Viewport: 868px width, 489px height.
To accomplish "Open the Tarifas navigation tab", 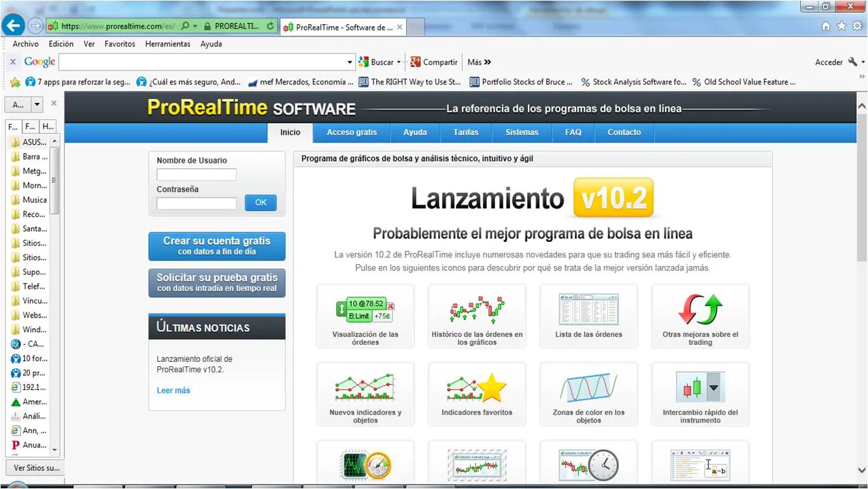I will tap(466, 132).
